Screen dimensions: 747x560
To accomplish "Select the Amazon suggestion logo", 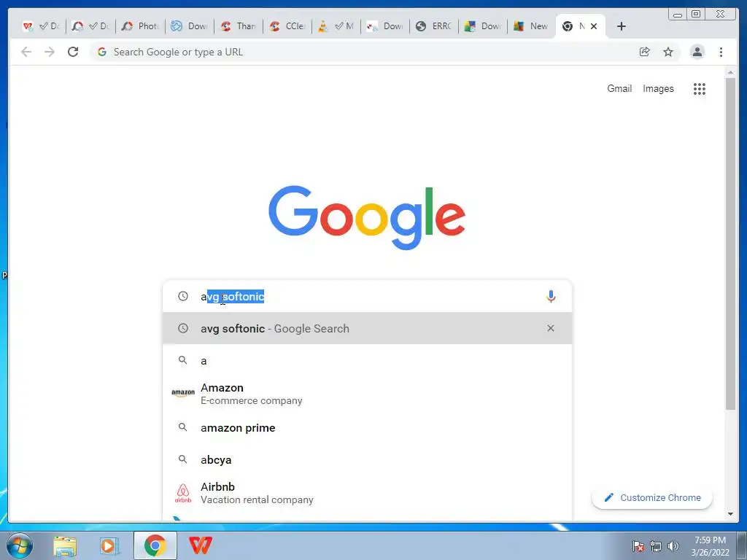I will tap(183, 393).
